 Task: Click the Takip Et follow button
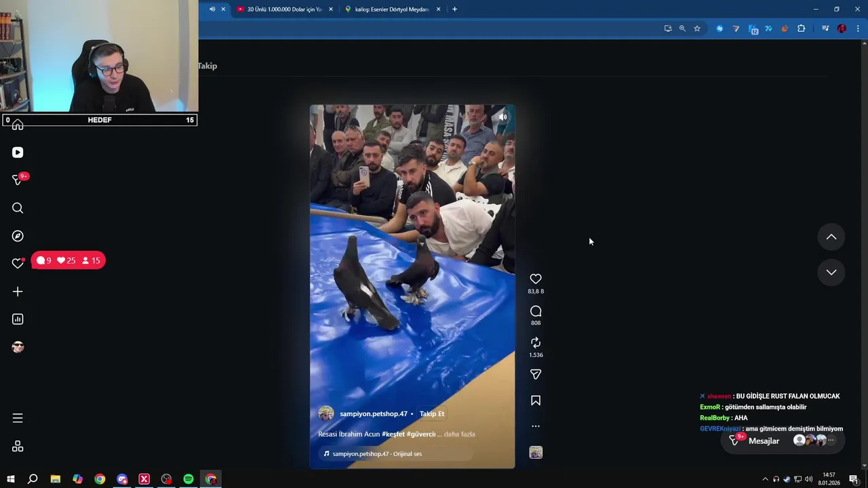[x=432, y=413]
